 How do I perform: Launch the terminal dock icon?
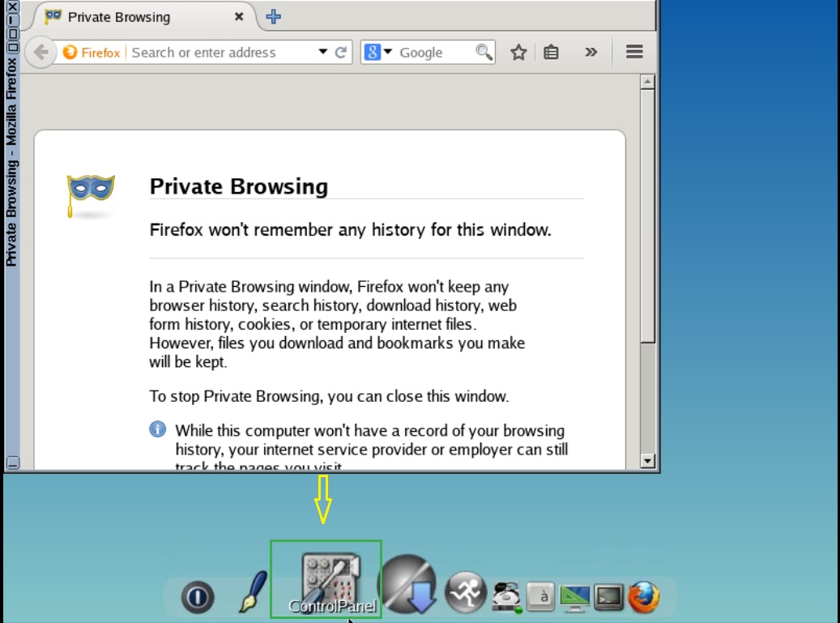(609, 597)
